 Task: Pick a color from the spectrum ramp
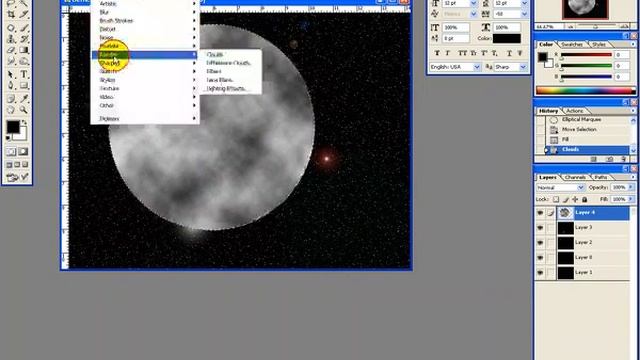[x=586, y=91]
